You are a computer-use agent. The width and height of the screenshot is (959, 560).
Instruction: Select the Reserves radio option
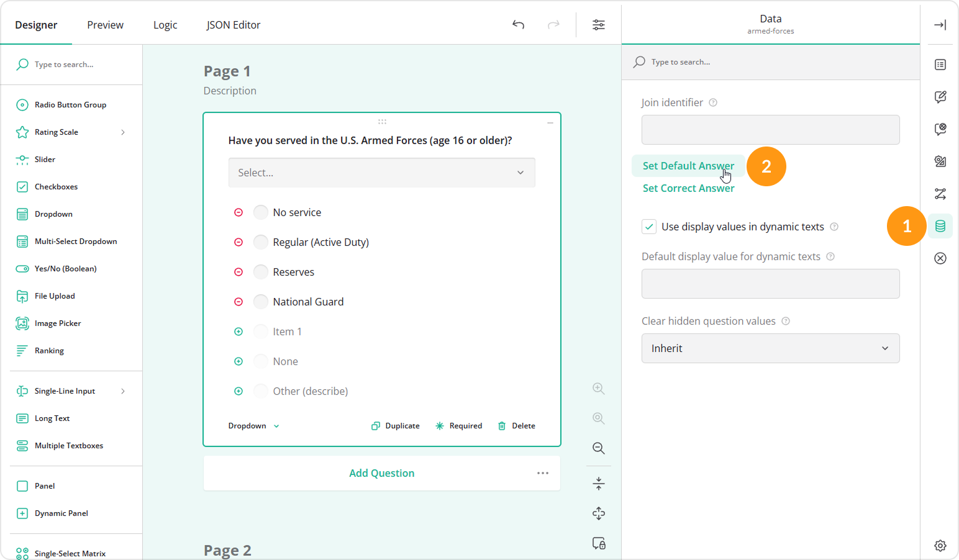click(260, 271)
